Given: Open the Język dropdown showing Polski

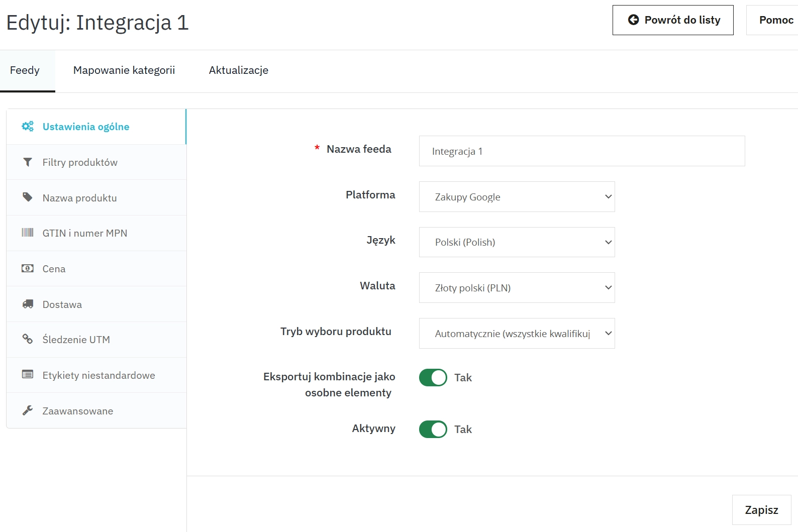Looking at the screenshot, I should click(517, 242).
